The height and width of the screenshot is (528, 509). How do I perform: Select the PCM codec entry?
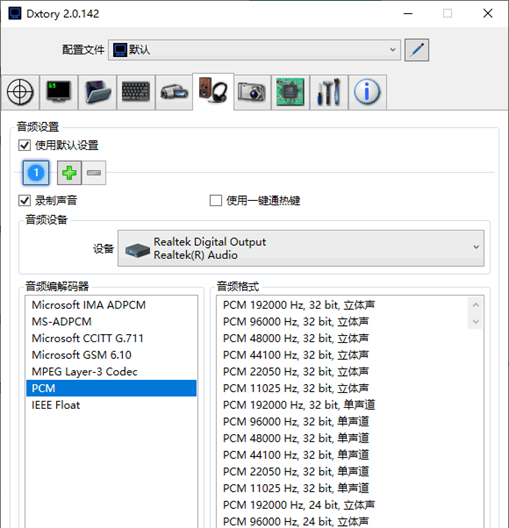click(111, 388)
